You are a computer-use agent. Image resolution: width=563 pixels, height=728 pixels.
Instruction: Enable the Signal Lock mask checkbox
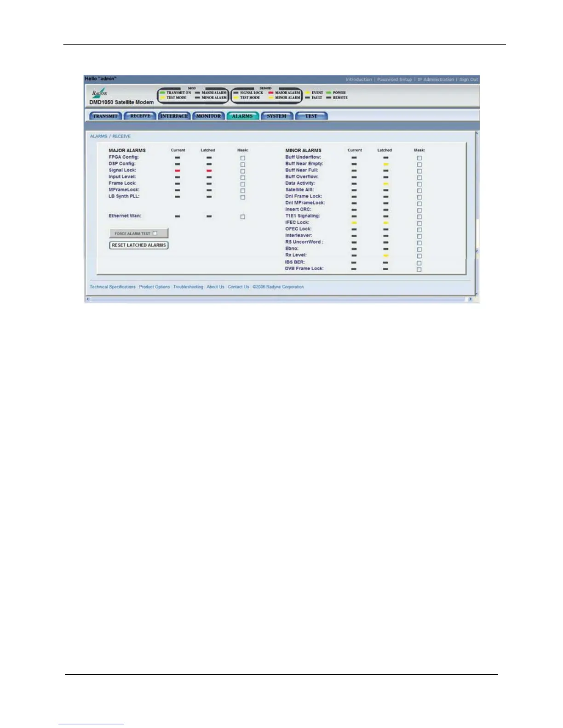243,171
